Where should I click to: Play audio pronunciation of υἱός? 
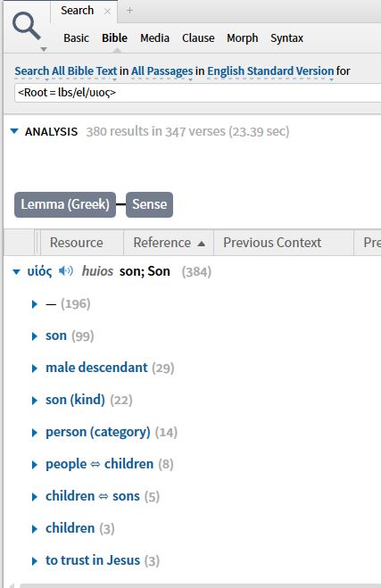66,270
